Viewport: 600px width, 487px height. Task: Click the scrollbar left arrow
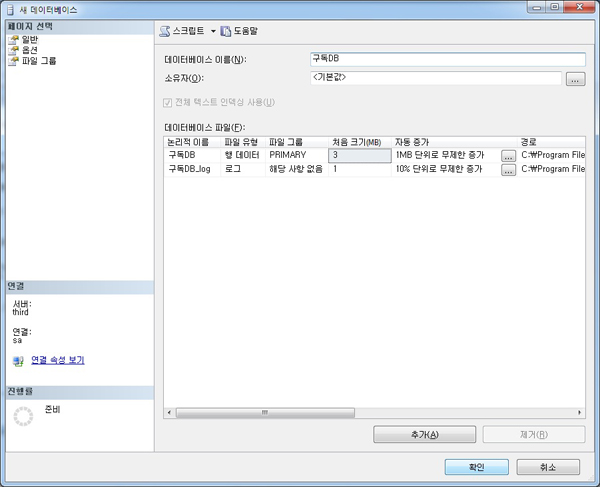point(169,413)
